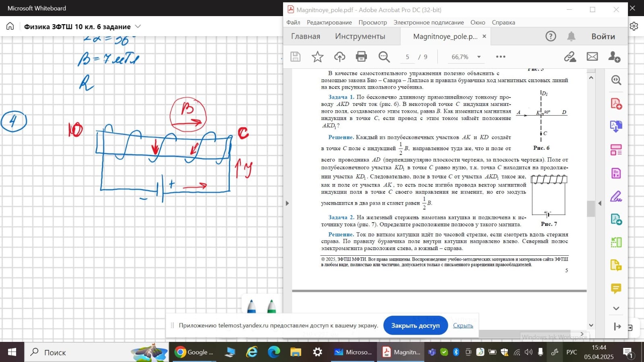Click the Закрыть доступ button
644x362 pixels.
pos(415,325)
